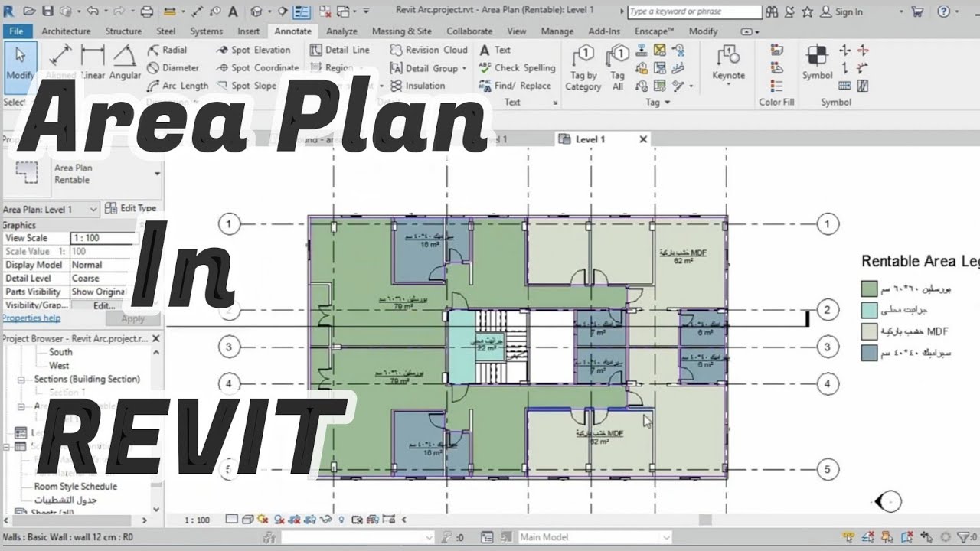This screenshot has width=980, height=551.
Task: Click the Filter icon in status bar
Action: [963, 537]
